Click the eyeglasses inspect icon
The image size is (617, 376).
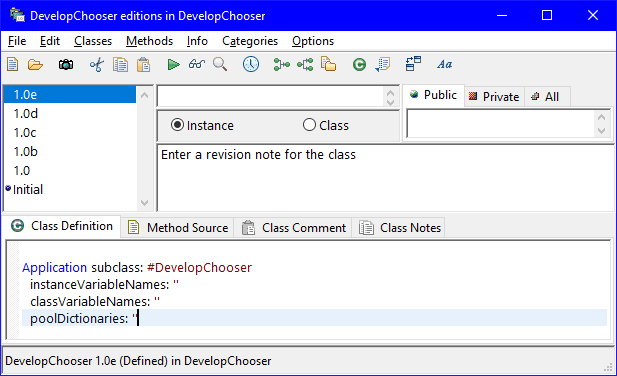click(x=197, y=64)
